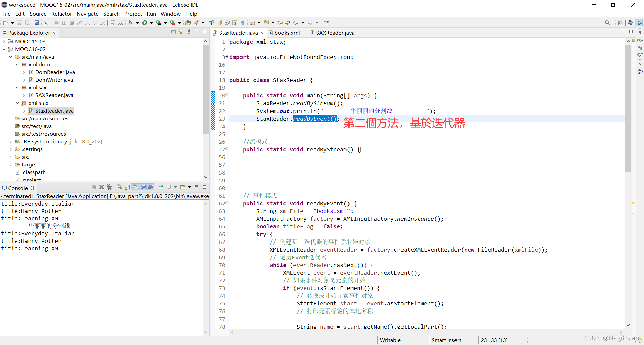This screenshot has height=345, width=644.
Task: Click the Clear Console icon
Action: point(119,187)
